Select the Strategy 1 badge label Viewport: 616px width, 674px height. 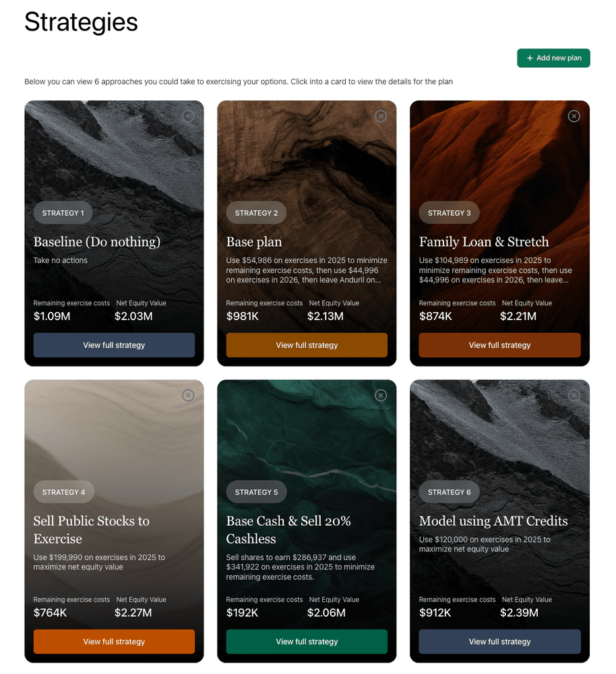63,213
